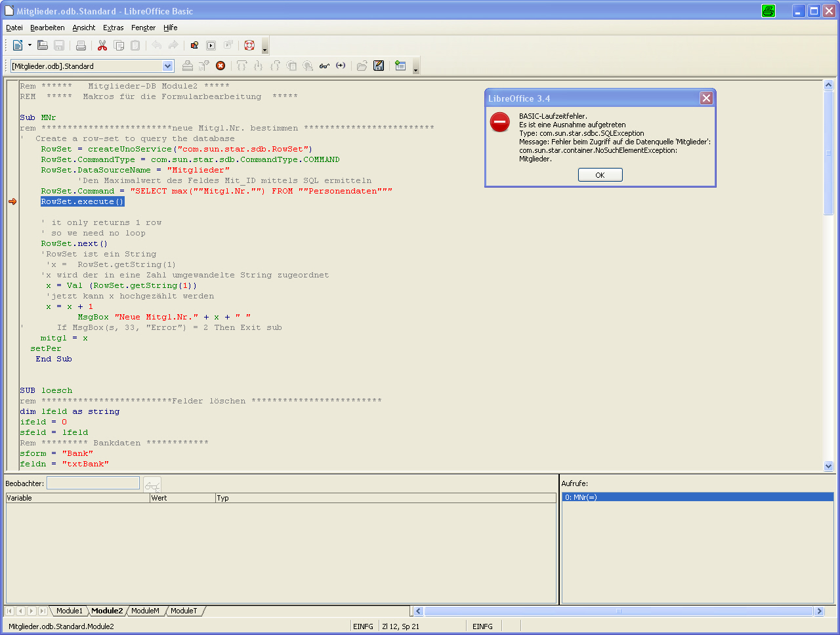This screenshot has width=840, height=635.
Task: Click the [Mitglieder.odb].Standard library combo box
Action: pyautogui.click(x=92, y=66)
